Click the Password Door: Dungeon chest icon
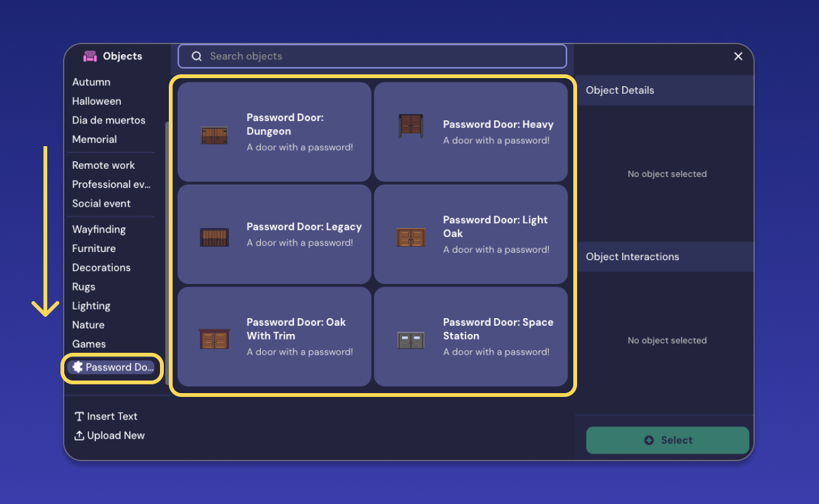Screen dimensions: 819x504 [x=214, y=134]
